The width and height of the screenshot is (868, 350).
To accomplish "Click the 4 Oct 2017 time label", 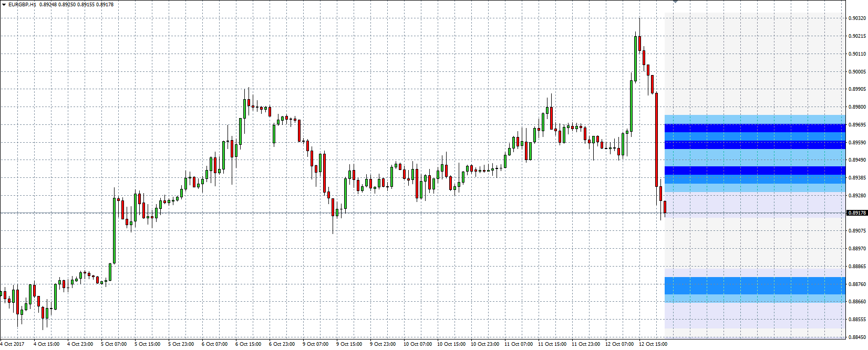I will pyautogui.click(x=12, y=344).
